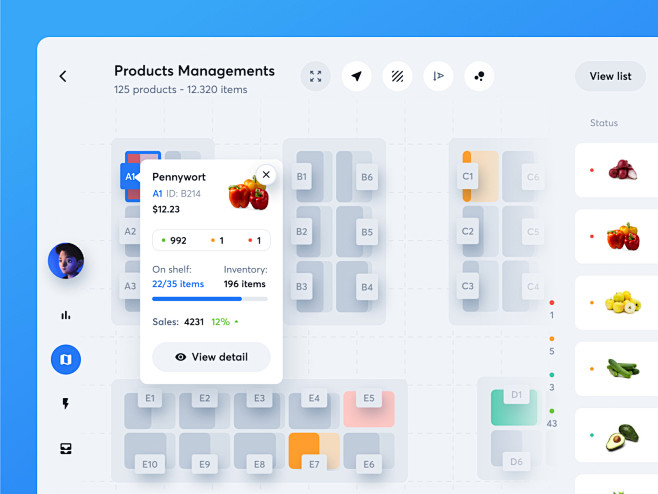This screenshot has width=658, height=494.
Task: Open the clustered dots toolbar icon
Action: coord(479,76)
